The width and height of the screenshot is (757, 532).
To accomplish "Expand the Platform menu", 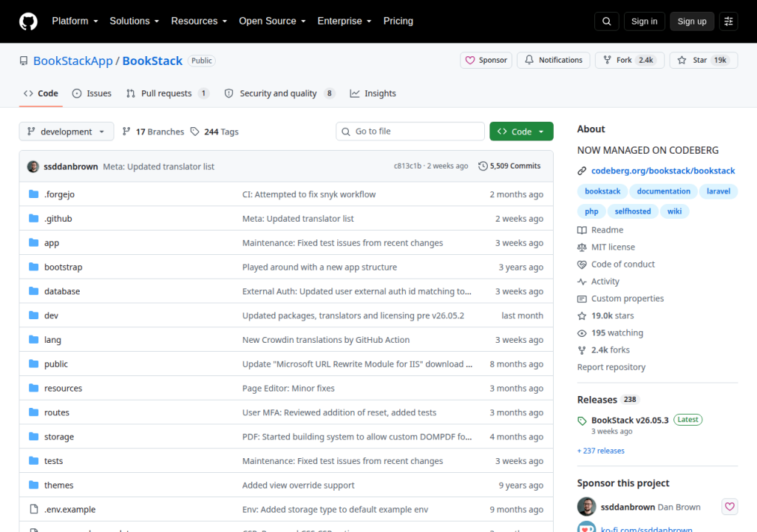I will [75, 21].
